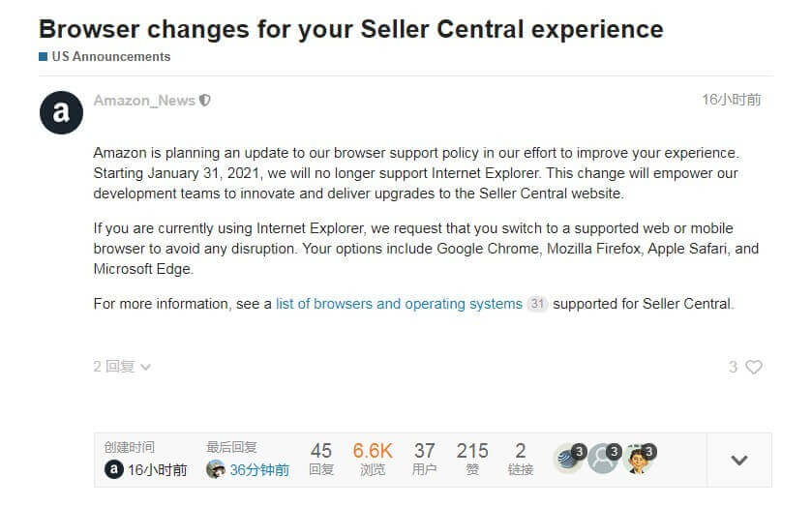The width and height of the screenshot is (812, 507).
Task: Open the list of browsers and operating systems link
Action: point(399,304)
